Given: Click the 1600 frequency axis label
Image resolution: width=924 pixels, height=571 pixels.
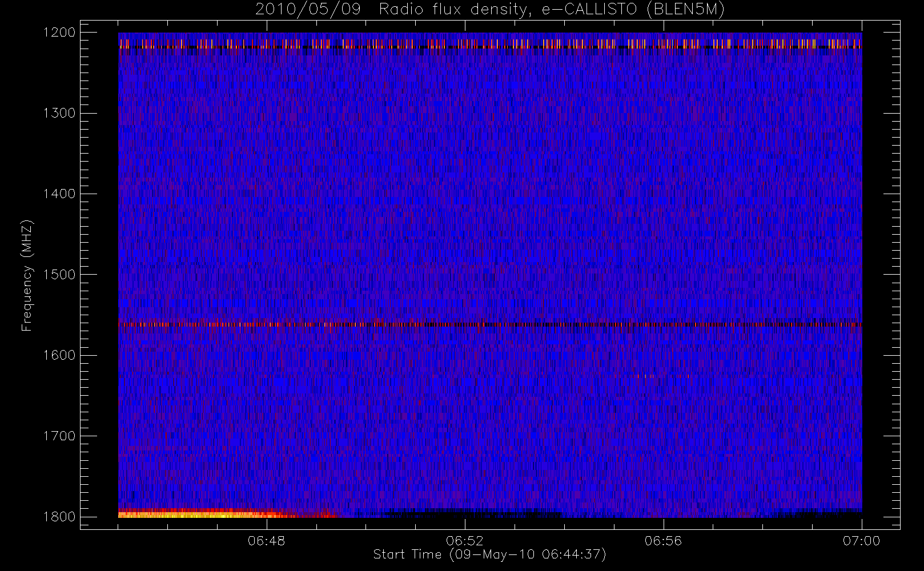Looking at the screenshot, I should pyautogui.click(x=59, y=355).
